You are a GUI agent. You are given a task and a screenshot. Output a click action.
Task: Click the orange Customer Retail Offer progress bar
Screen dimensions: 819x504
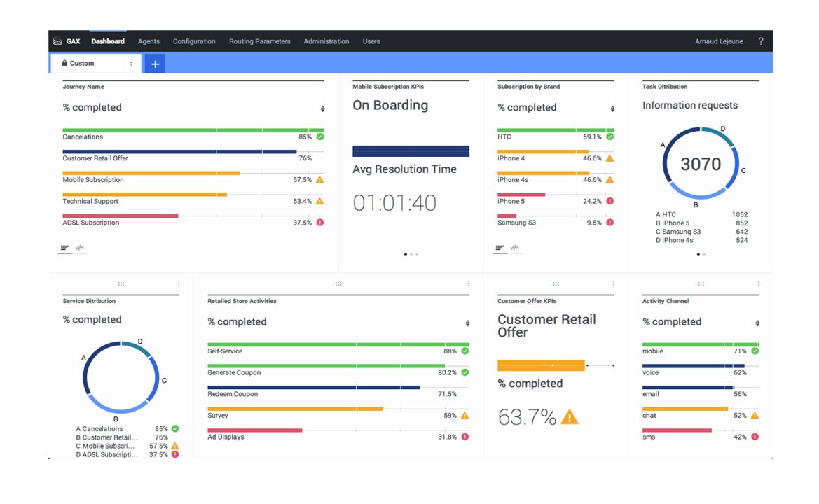540,365
